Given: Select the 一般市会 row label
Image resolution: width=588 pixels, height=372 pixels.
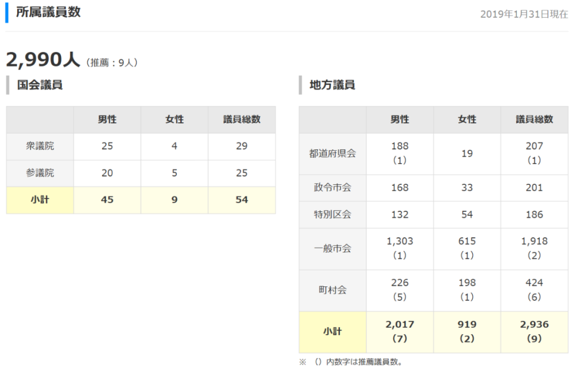Looking at the screenshot, I should [x=332, y=249].
